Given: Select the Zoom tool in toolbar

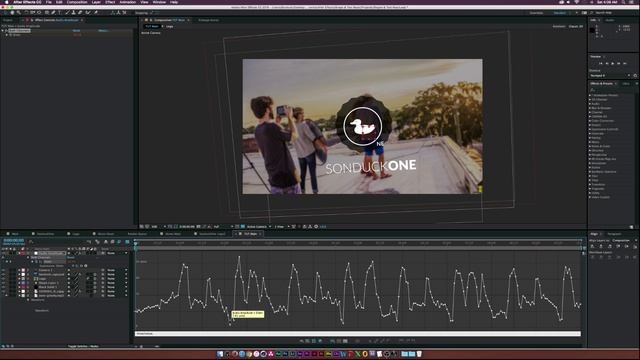Looking at the screenshot, I should tap(18, 13).
